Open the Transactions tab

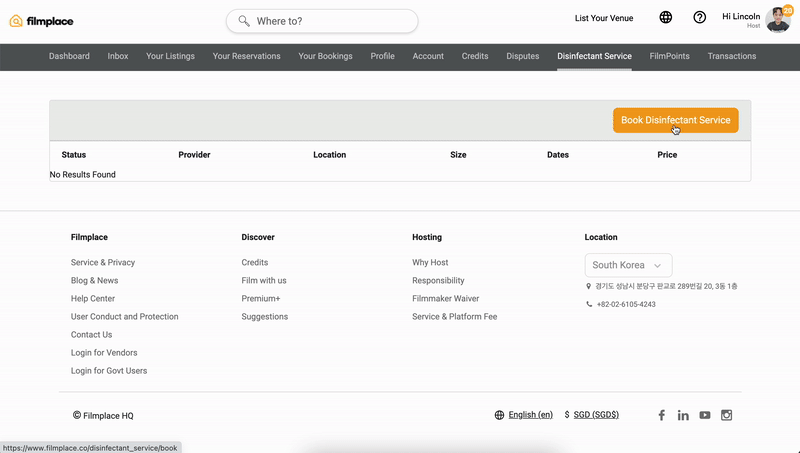[x=731, y=56]
